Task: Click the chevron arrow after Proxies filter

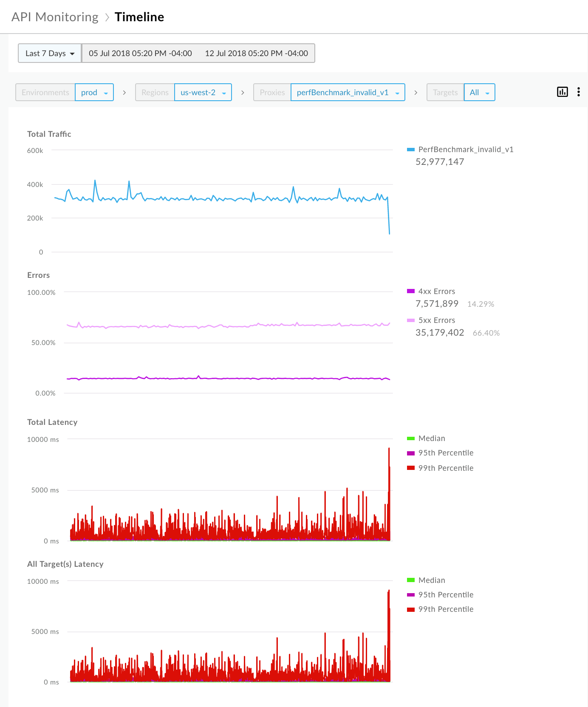Action: (416, 92)
